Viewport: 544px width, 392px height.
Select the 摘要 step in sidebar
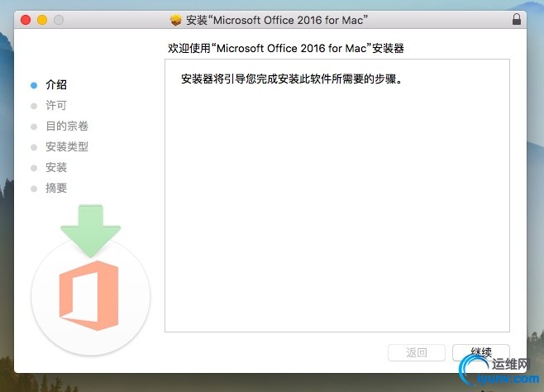pos(56,188)
